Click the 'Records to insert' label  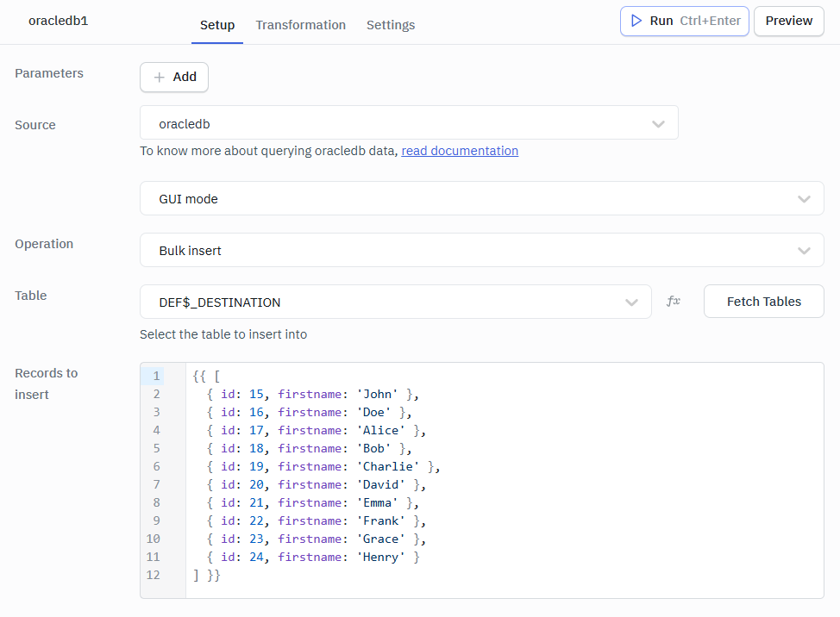click(x=46, y=383)
